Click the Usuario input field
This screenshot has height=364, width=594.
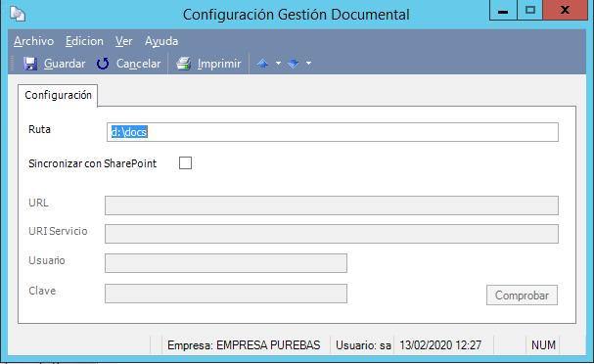226,263
